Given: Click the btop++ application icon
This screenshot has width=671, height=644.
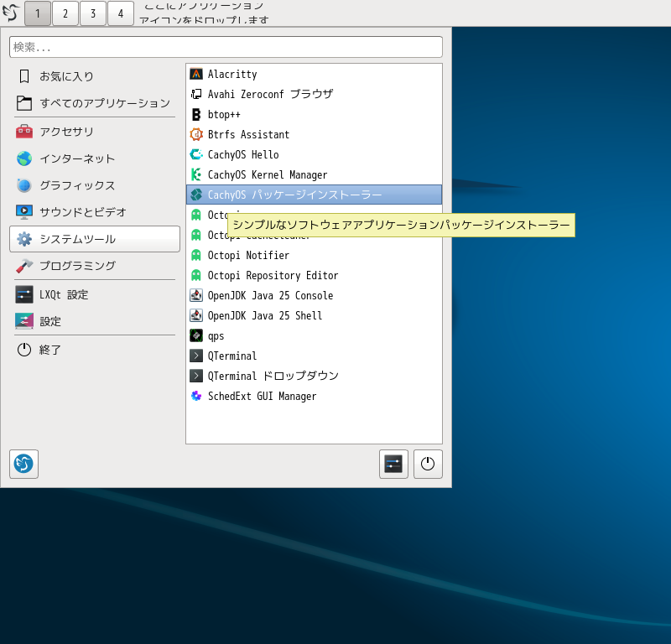Looking at the screenshot, I should (x=196, y=114).
